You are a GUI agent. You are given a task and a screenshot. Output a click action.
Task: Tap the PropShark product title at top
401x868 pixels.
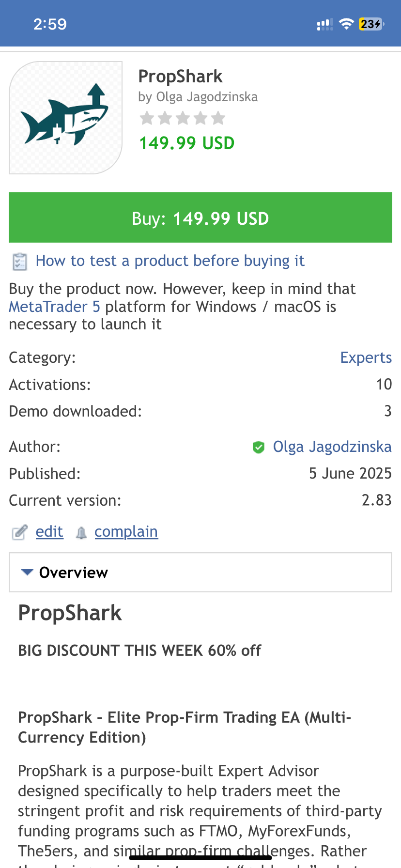[x=180, y=77]
